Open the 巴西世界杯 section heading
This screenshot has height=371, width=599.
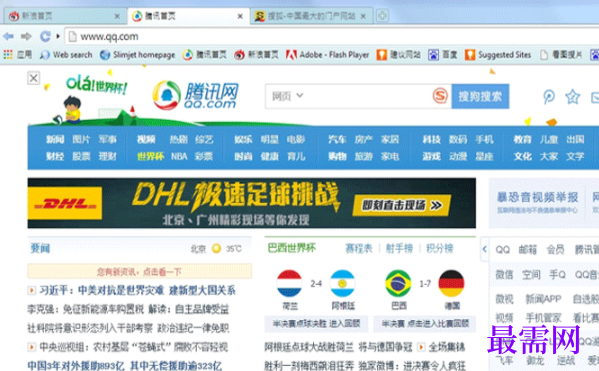(x=291, y=248)
